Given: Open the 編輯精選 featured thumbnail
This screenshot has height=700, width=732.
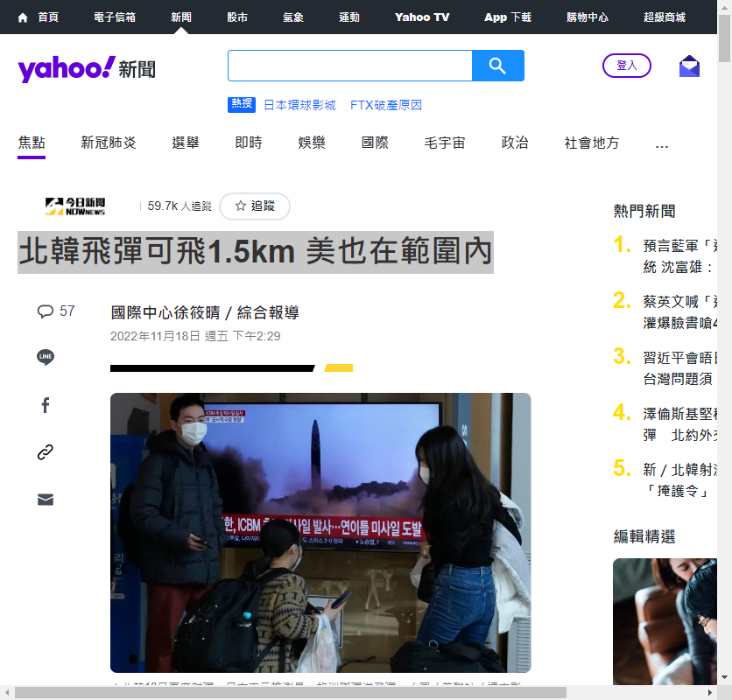Looking at the screenshot, I should [x=665, y=621].
